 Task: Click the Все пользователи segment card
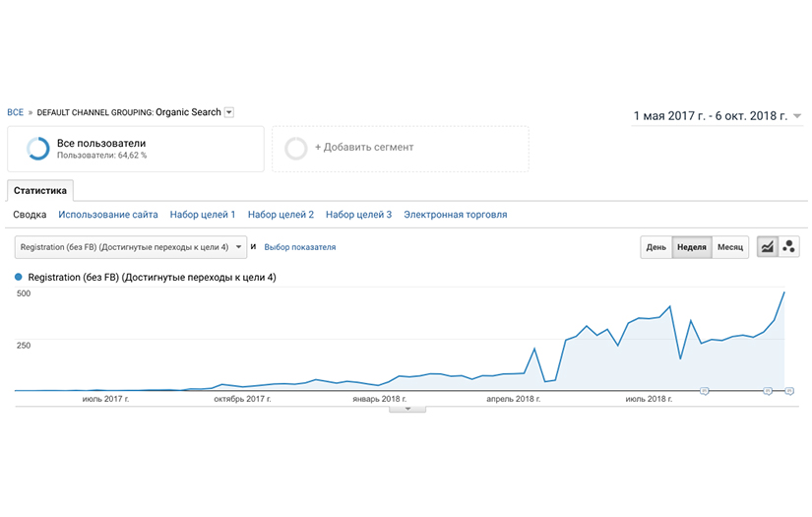tap(136, 149)
